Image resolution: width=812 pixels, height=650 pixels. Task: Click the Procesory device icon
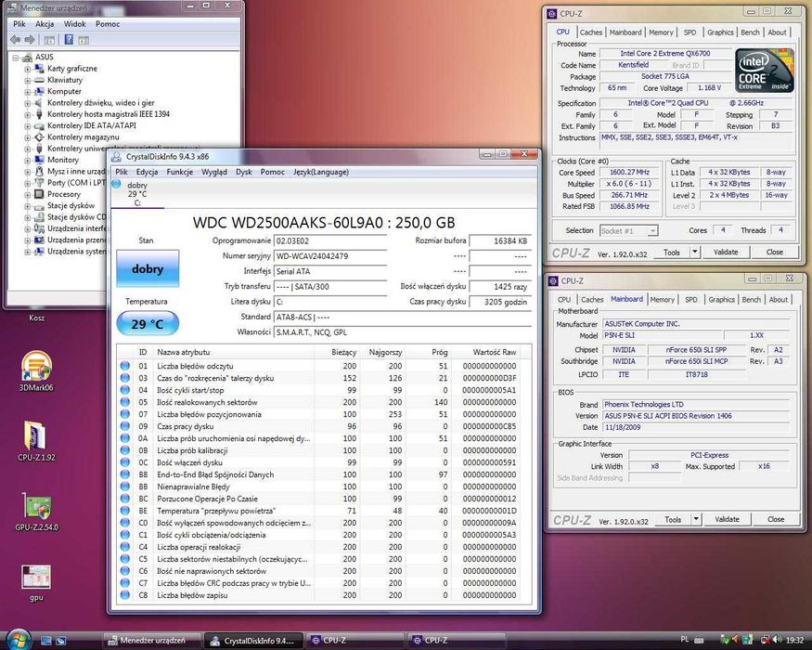(x=39, y=194)
